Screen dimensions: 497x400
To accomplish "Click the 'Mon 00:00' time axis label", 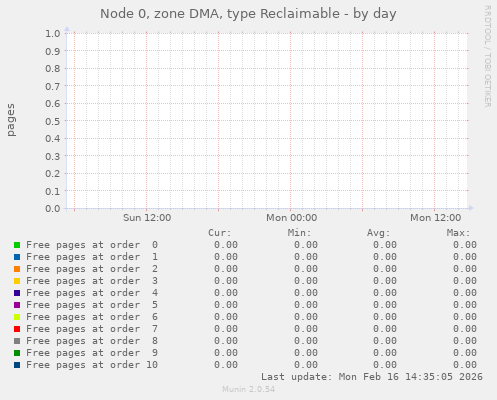I will coord(291,218).
